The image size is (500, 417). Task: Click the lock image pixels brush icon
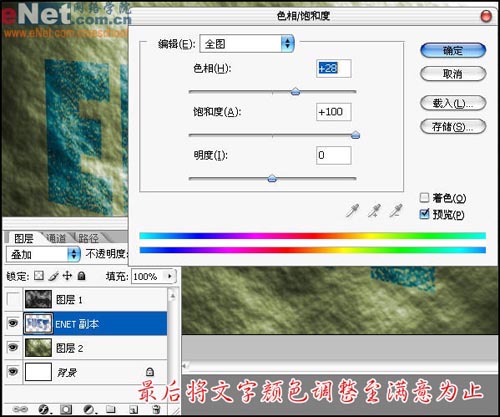coord(53,276)
